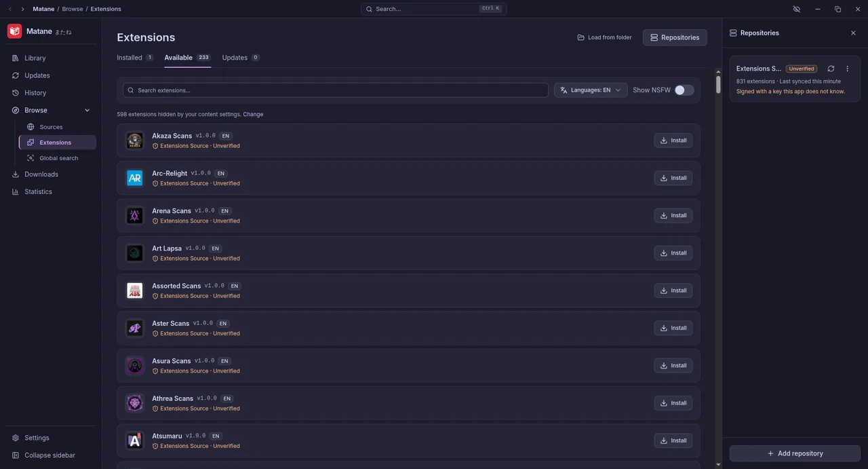Click the Atsumaru icon
The width and height of the screenshot is (868, 469).
[135, 440]
